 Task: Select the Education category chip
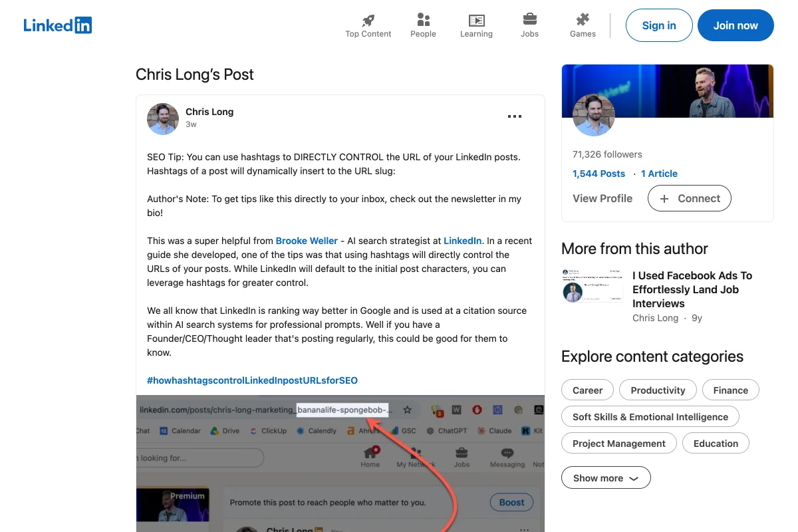coord(716,444)
